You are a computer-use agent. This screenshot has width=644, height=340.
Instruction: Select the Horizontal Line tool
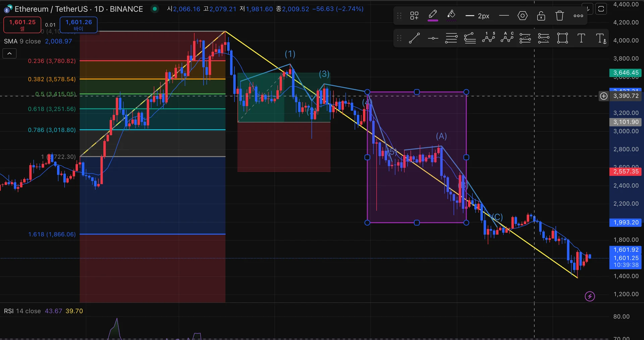[x=433, y=38]
